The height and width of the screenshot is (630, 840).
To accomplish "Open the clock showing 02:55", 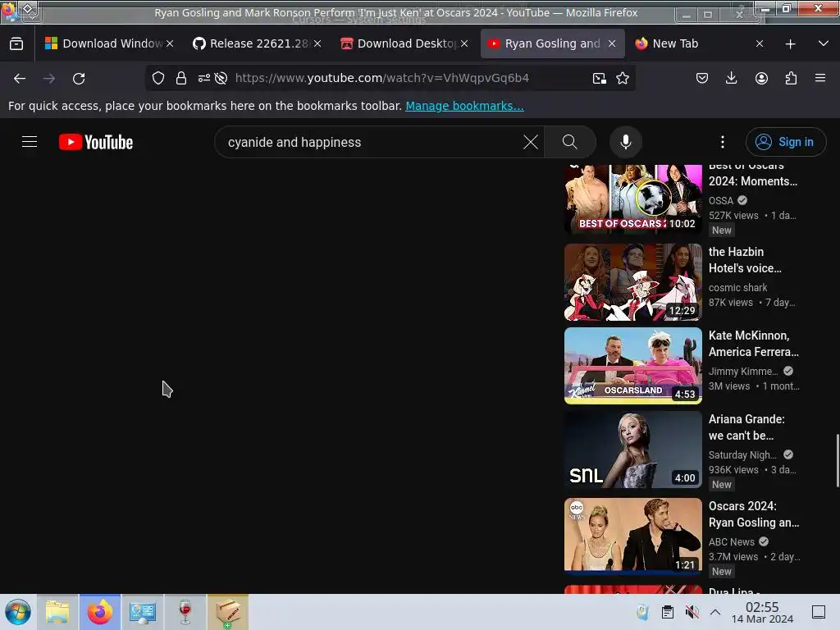I will click(762, 612).
